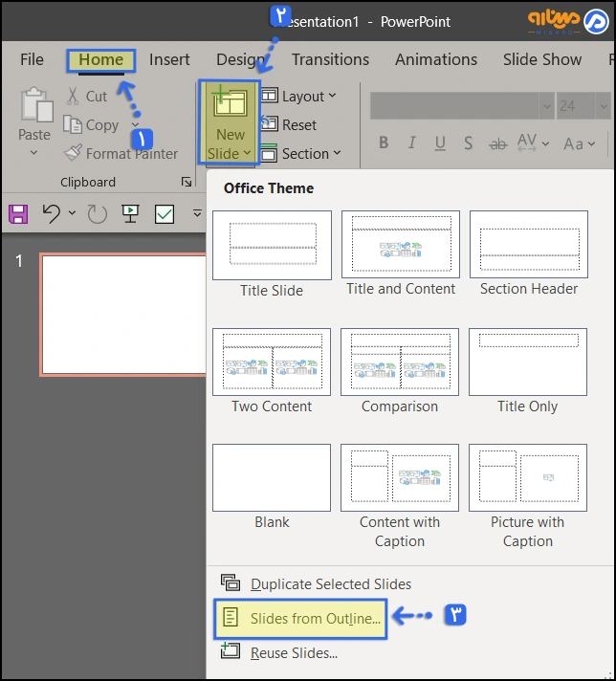The height and width of the screenshot is (681, 616).
Task: Click the Copy icon
Action: tap(72, 124)
